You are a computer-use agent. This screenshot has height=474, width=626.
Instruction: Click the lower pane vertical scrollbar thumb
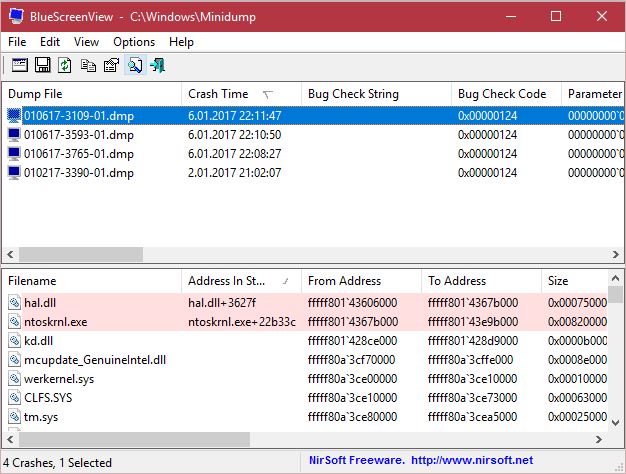[x=615, y=295]
